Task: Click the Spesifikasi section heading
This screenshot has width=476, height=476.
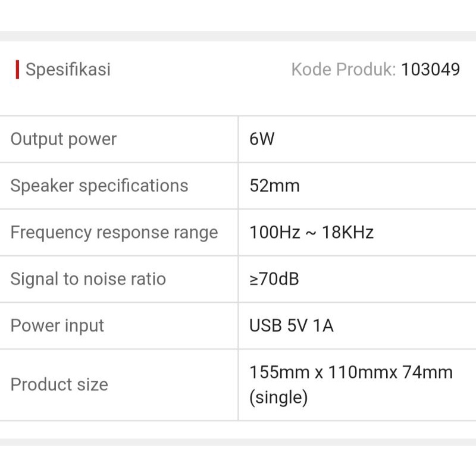Action: coord(68,70)
